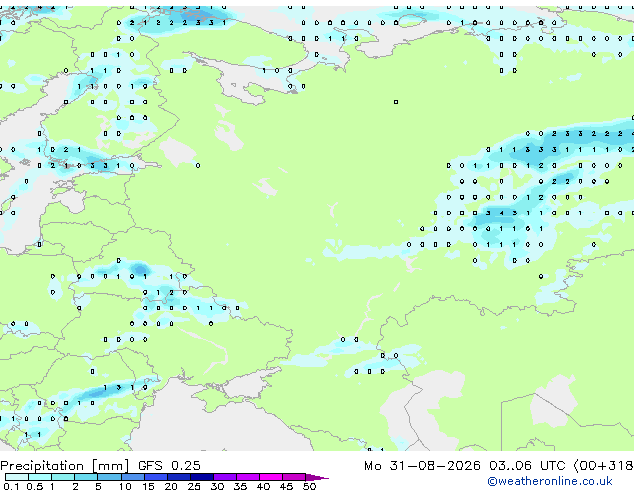Image resolution: width=634 pixels, height=490 pixels.
Task: Select the 30–35 mm purple swatch
Action: [224, 477]
